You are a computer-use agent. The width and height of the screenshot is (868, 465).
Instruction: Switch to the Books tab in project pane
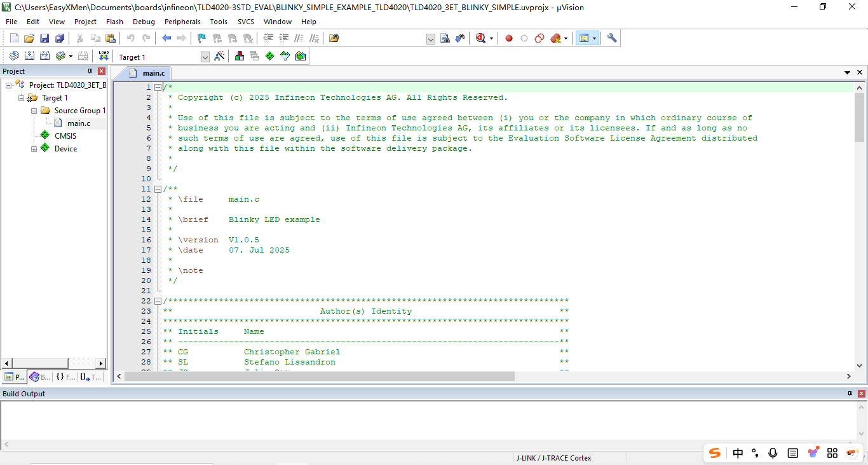pos(40,377)
